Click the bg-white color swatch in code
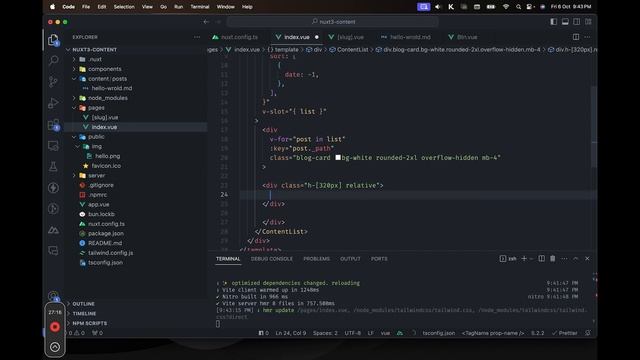Image resolution: width=640 pixels, height=360 pixels. tap(338, 158)
